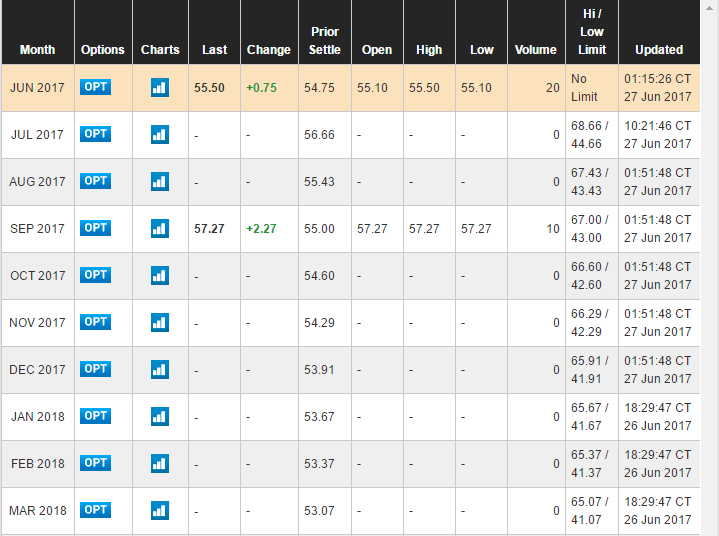Viewport: 719px width, 536px height.
Task: Open the chart icon for FEB 2018
Action: (160, 464)
